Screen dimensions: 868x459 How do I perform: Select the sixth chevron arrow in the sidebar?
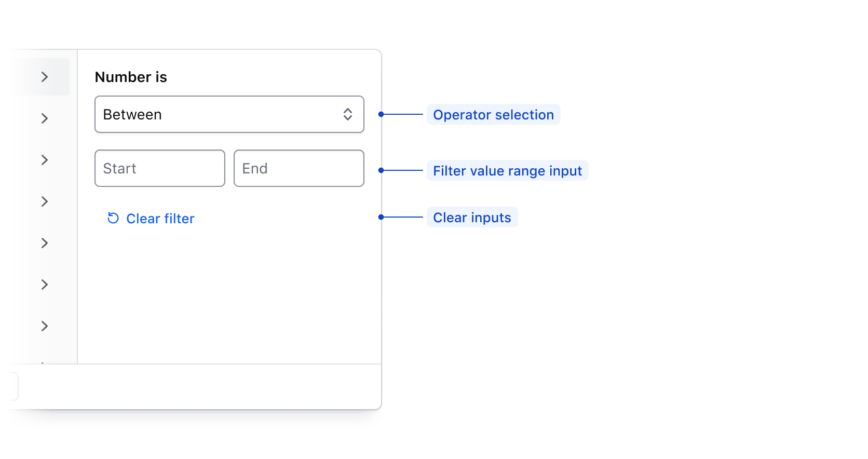(45, 285)
